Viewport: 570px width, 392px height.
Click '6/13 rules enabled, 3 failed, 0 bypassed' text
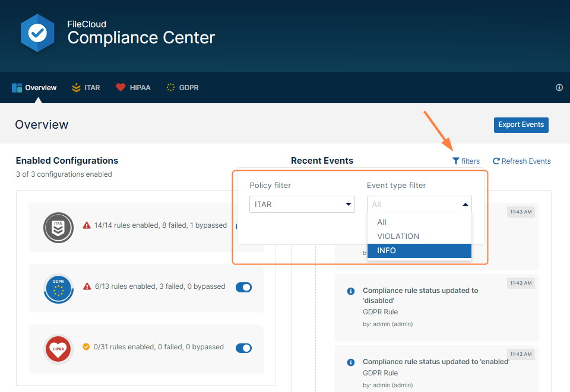coord(160,286)
